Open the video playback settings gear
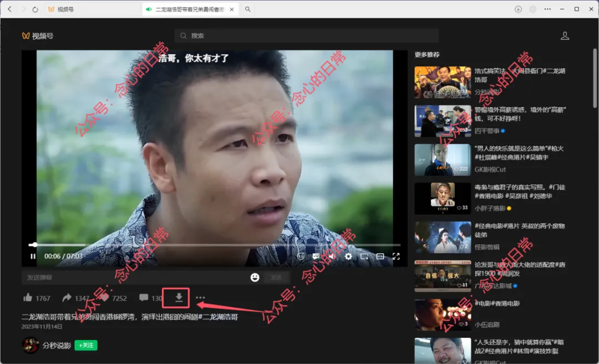Image resolution: width=599 pixels, height=364 pixels. (x=348, y=256)
